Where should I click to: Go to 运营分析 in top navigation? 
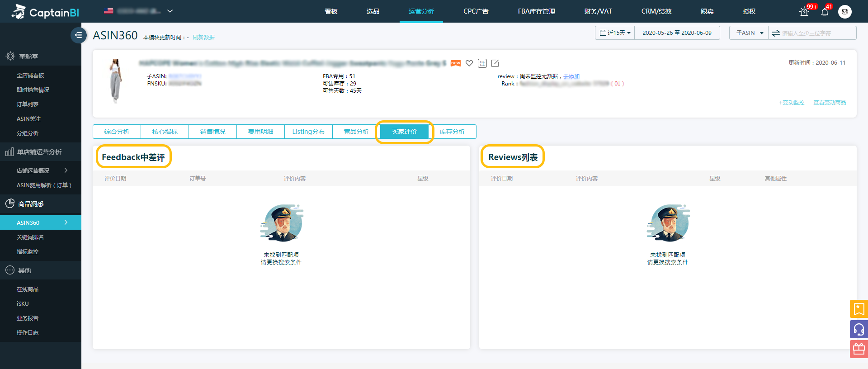(421, 11)
